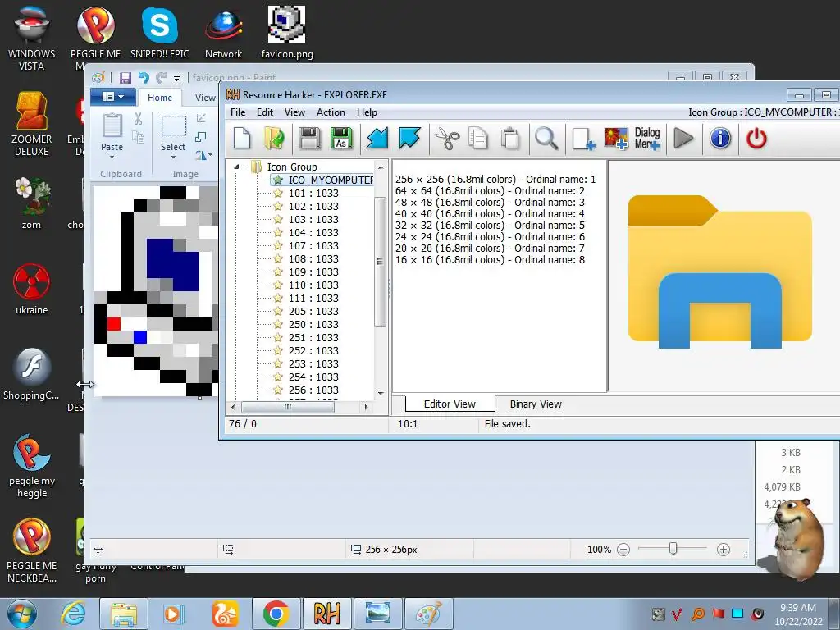Click the magnifying glass Find icon
This screenshot has width=840, height=630.
[x=546, y=139]
